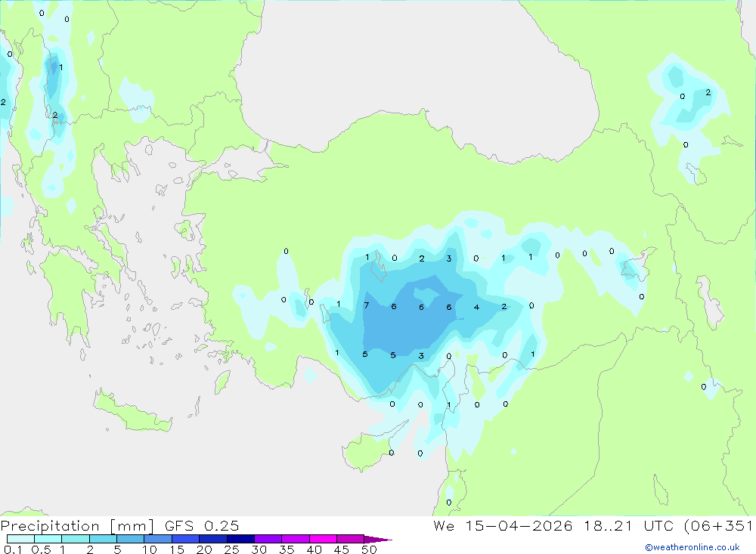The image size is (756, 554).
Task: Select the "GFS 0.25" model label
Action: click(202, 526)
